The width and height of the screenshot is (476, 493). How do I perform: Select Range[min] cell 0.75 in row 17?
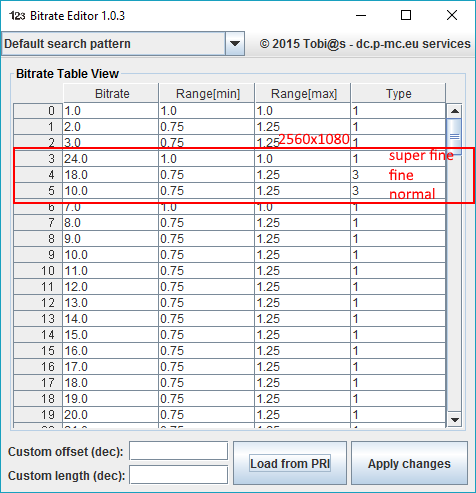(x=207, y=383)
